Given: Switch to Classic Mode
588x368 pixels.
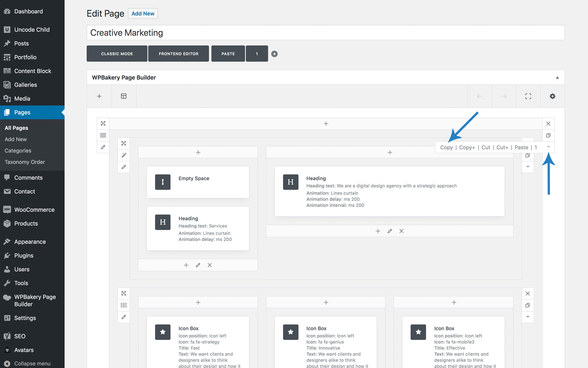Looking at the screenshot, I should coord(117,54).
